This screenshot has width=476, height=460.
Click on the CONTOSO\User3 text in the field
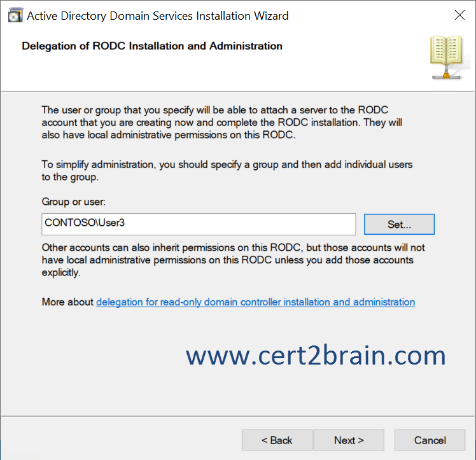point(81,224)
